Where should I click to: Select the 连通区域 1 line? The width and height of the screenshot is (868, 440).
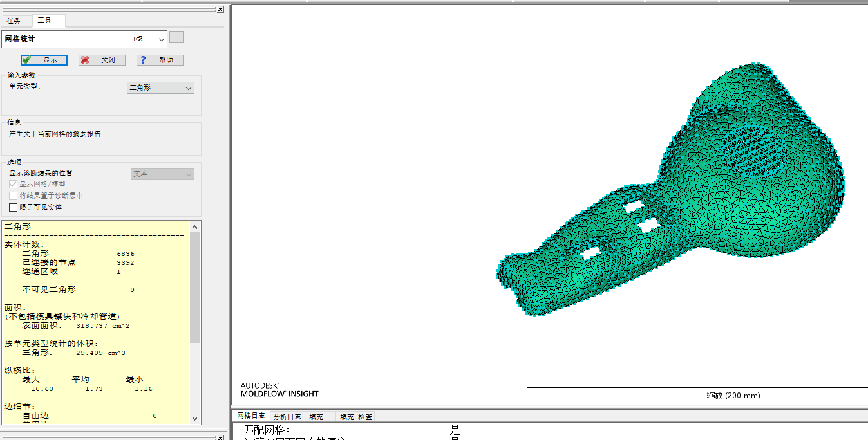click(71, 271)
